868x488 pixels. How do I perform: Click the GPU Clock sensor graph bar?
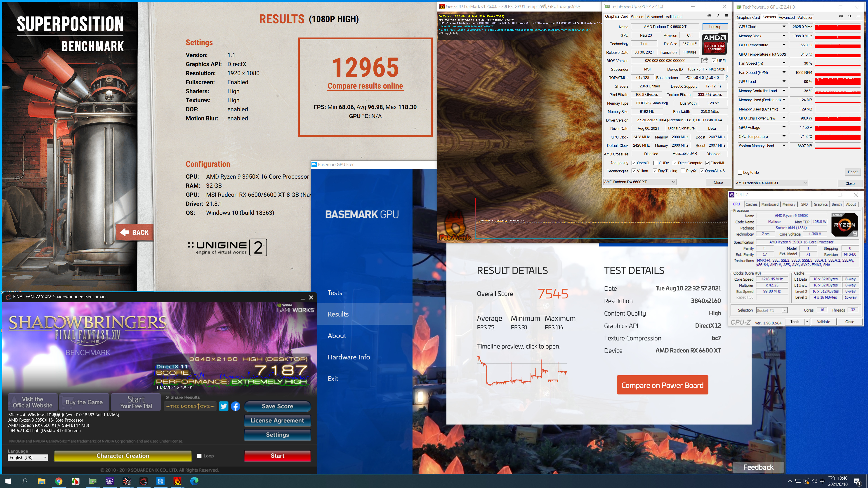(x=838, y=27)
